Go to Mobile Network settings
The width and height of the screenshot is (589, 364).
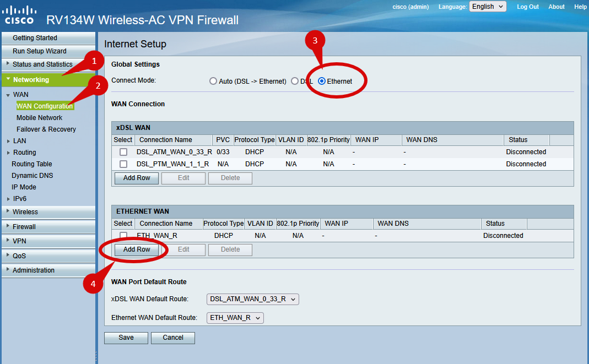40,118
